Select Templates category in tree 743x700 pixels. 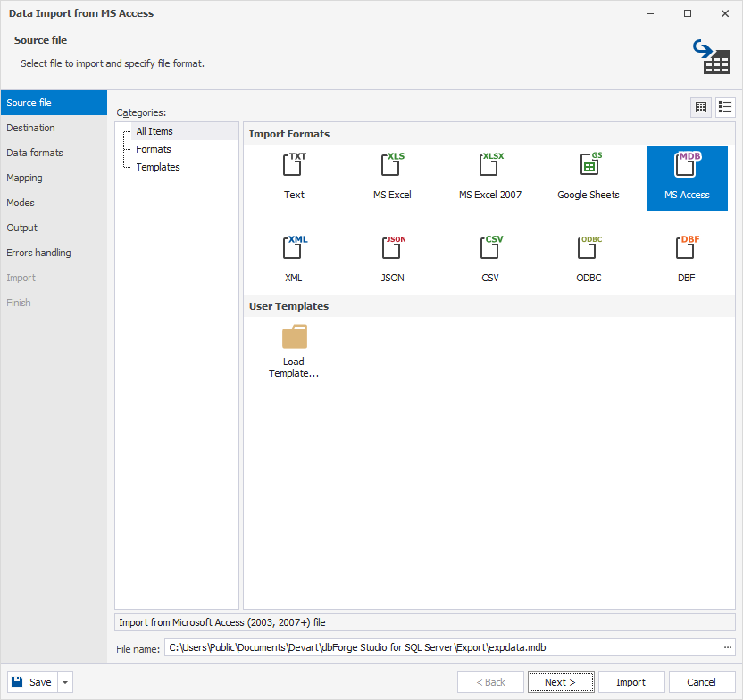[158, 167]
